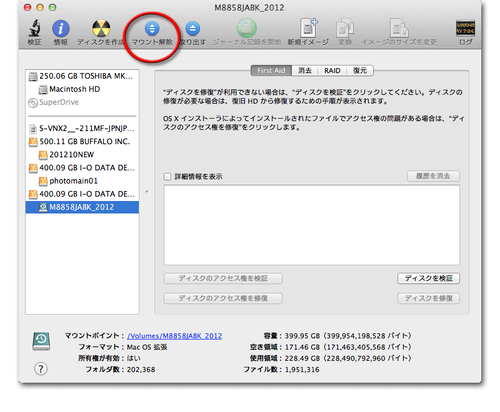Image resolution: width=500 pixels, height=412 pixels.
Task: Open the help question mark button
Action: coord(41,369)
